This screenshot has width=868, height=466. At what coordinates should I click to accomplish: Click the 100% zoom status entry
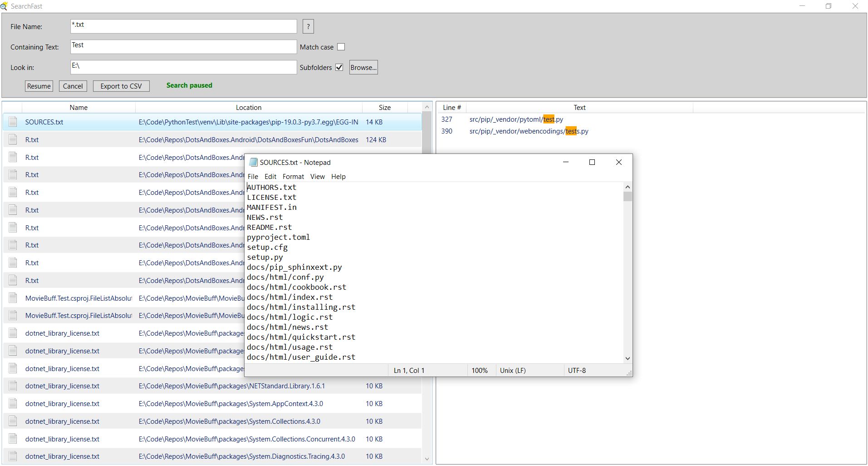coord(479,371)
